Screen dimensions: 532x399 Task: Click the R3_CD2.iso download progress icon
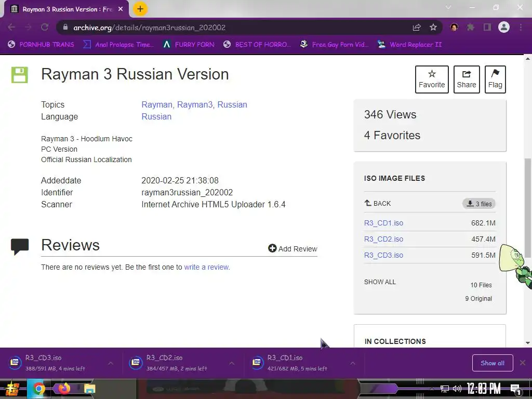136,363
